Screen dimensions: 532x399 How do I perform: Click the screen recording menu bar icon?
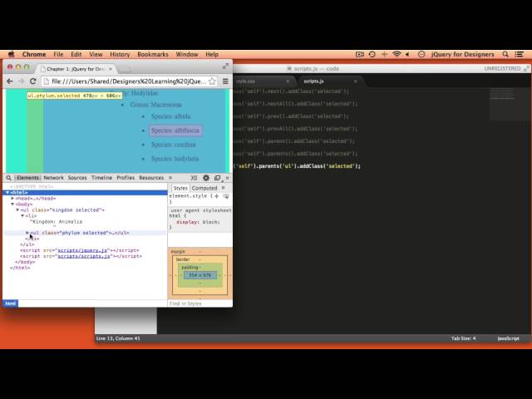pos(360,54)
